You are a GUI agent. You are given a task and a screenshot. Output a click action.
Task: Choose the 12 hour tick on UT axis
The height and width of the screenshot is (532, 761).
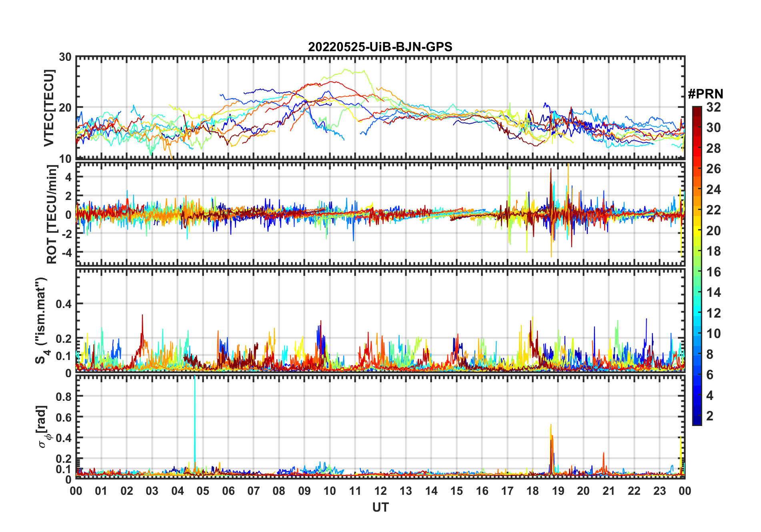[380, 491]
